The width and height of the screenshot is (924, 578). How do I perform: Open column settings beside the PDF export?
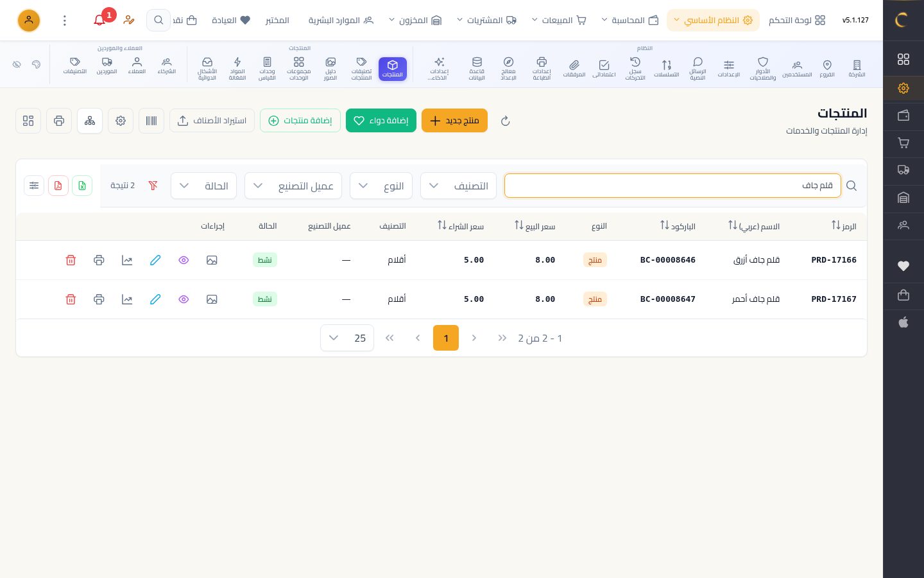34,186
